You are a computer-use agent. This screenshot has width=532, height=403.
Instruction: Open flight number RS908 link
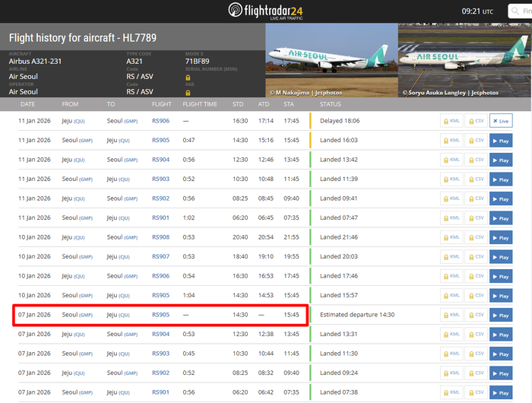coord(160,237)
